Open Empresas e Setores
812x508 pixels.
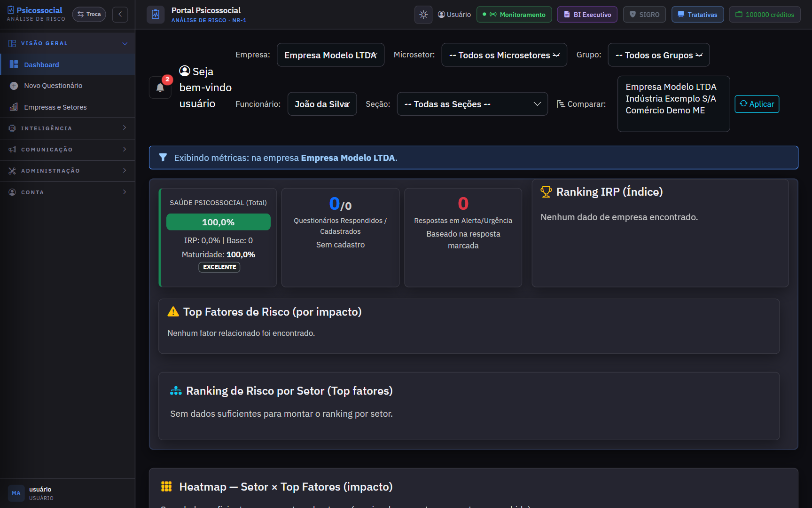pos(68,107)
